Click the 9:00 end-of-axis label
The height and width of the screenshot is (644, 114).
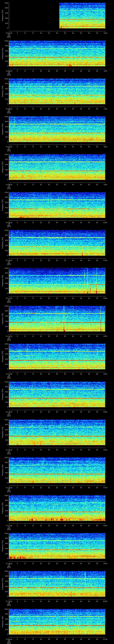click(105, 184)
